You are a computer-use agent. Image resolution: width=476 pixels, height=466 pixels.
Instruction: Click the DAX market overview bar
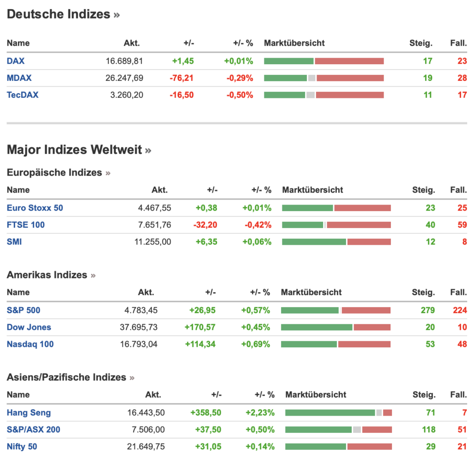click(324, 61)
